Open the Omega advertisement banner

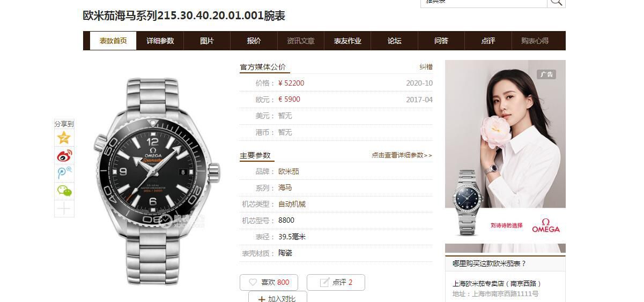[505, 156]
